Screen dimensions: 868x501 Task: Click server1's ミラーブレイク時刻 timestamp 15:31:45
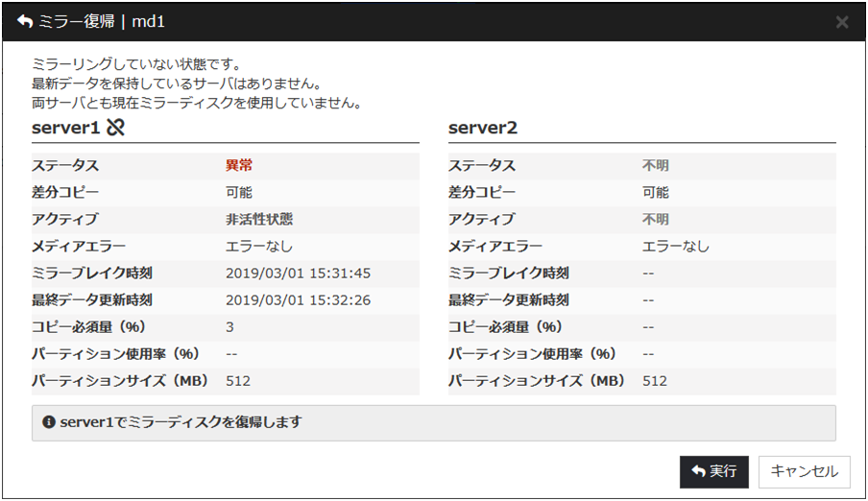[298, 274]
